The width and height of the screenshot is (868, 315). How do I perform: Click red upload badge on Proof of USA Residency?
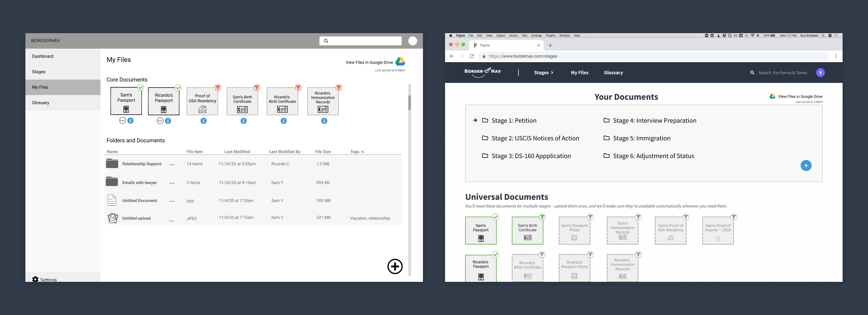pos(218,88)
